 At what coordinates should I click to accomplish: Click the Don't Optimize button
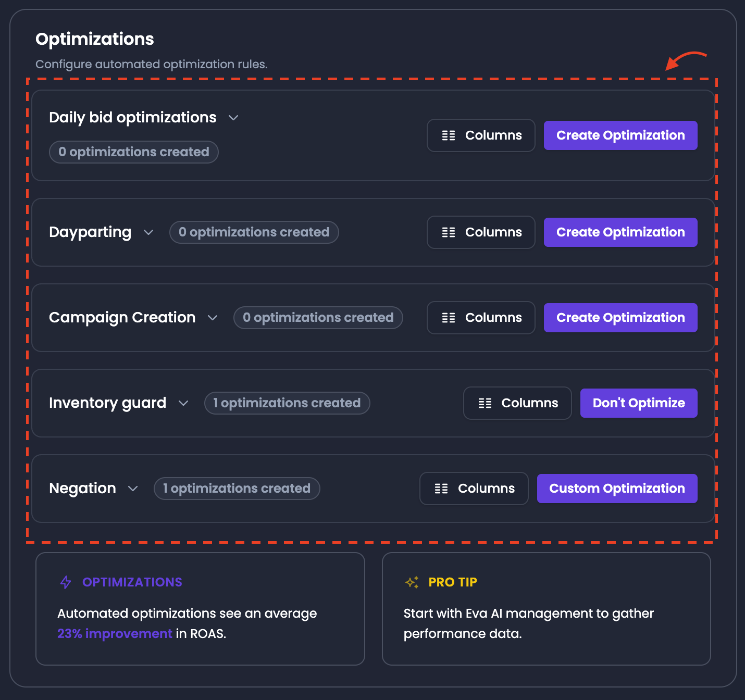(x=639, y=403)
